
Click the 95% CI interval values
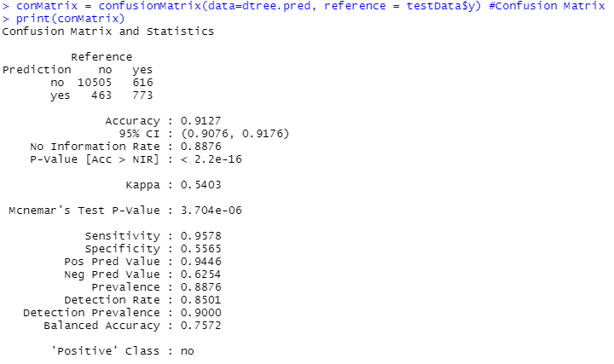pyautogui.click(x=235, y=133)
